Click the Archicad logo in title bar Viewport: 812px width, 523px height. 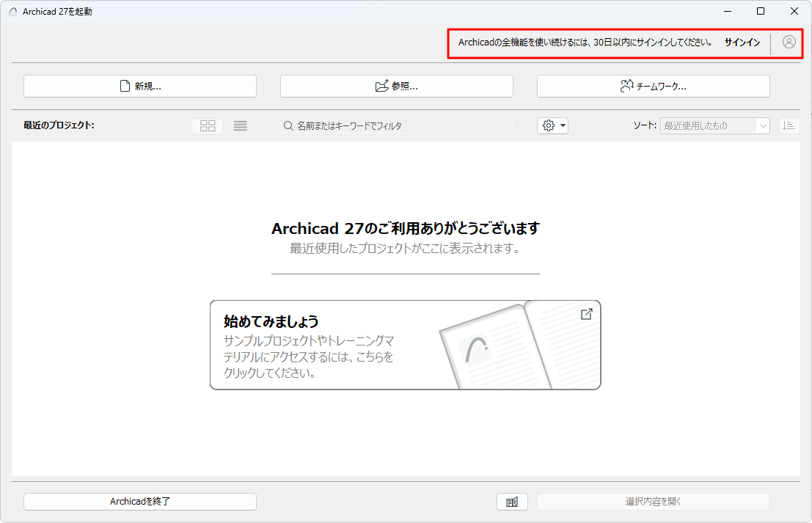pos(13,12)
